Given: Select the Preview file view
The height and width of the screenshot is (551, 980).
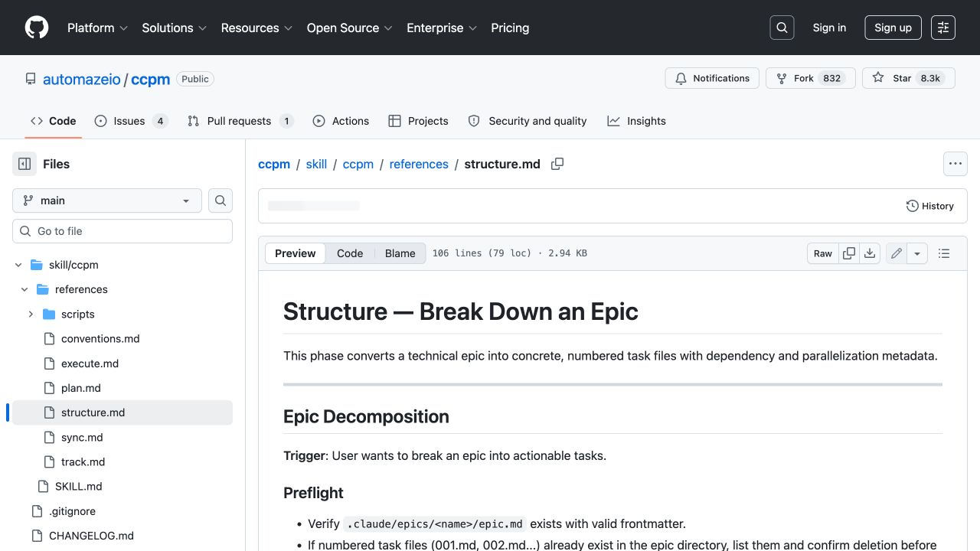Looking at the screenshot, I should pyautogui.click(x=295, y=253).
